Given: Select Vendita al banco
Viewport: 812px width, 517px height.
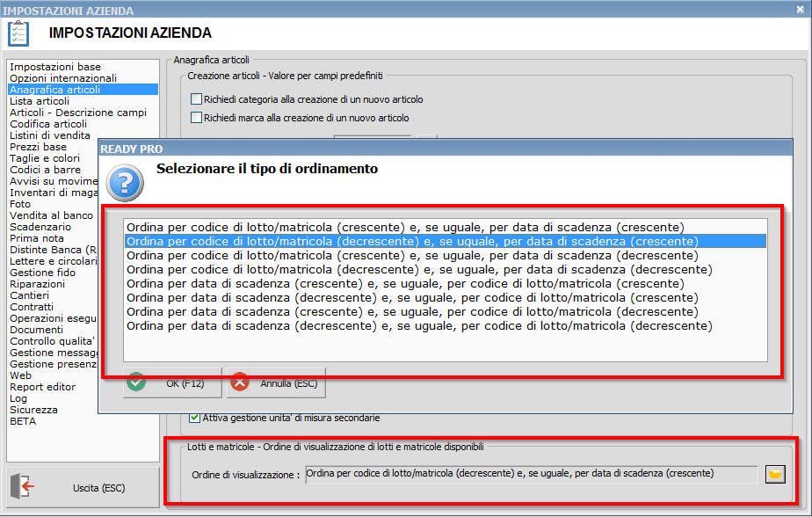Looking at the screenshot, I should click(x=53, y=215).
